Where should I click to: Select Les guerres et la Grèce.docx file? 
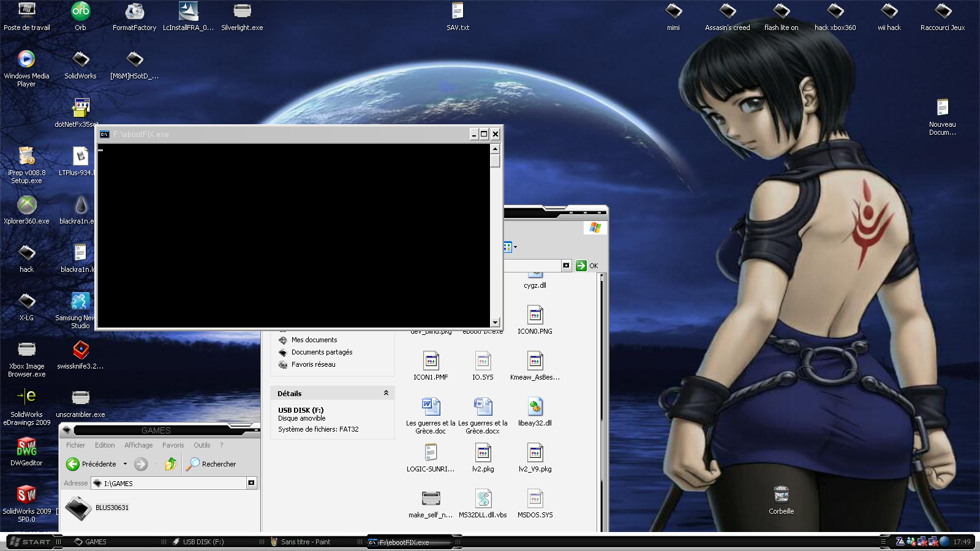483,416
